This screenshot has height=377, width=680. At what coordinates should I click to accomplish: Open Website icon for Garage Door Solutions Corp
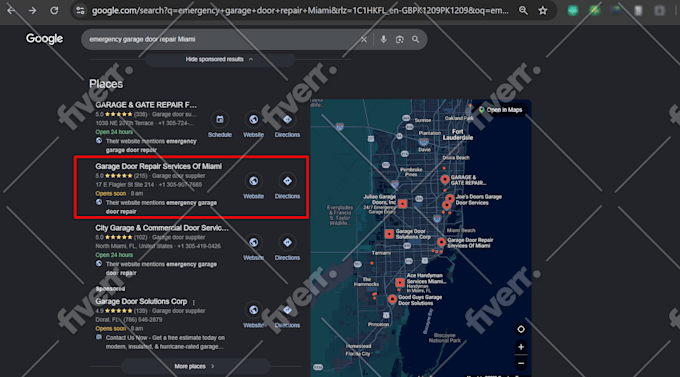coord(254,310)
